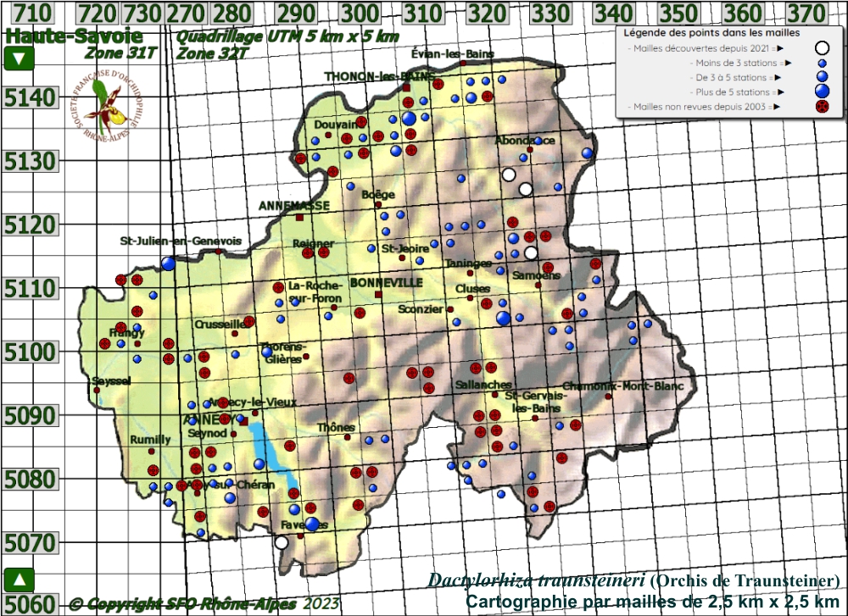Click the 'Plus de 5 stations' legend dot
This screenshot has width=848, height=616.
click(x=821, y=92)
